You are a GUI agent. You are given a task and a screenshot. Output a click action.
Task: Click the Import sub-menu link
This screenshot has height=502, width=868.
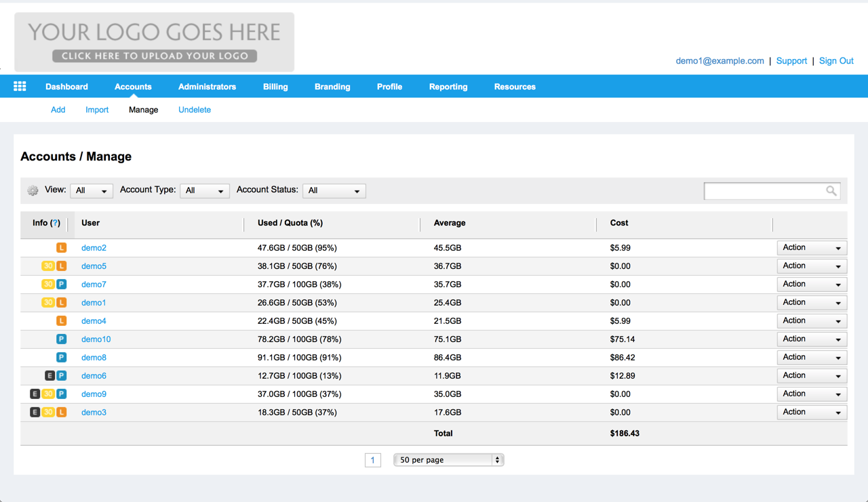[x=97, y=110]
